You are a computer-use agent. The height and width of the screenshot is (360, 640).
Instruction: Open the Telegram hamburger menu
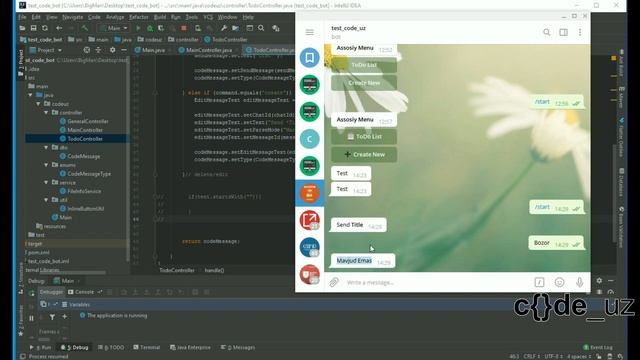[x=310, y=32]
